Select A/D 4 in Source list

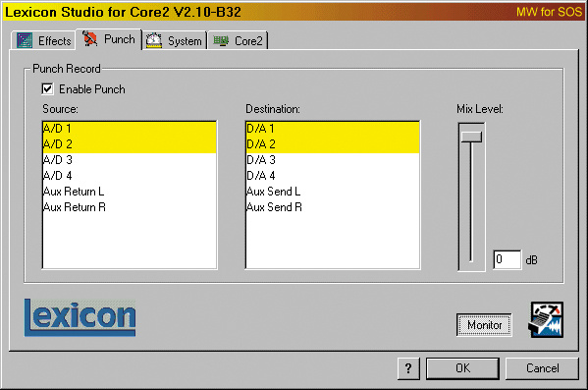tap(130, 176)
